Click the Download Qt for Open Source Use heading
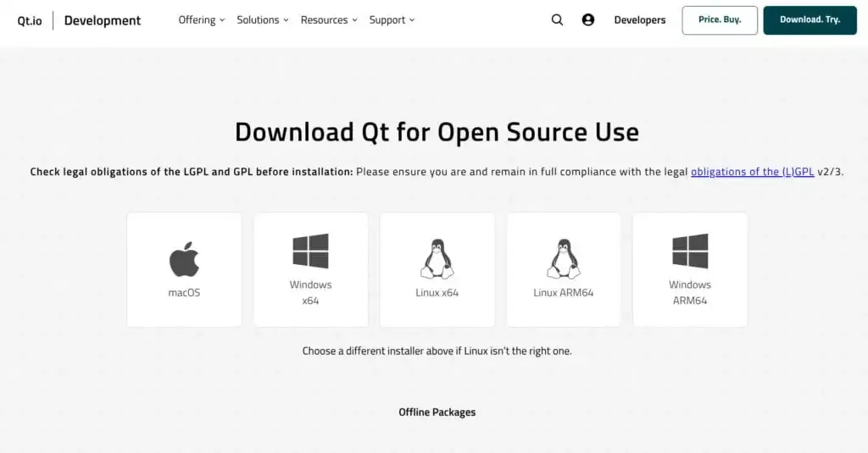 coord(437,132)
